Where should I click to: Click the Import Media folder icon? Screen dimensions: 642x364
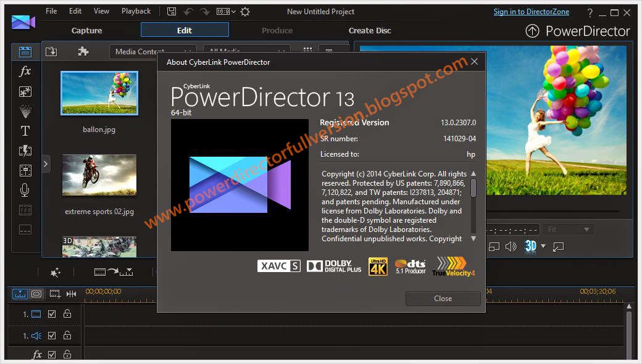coord(51,52)
